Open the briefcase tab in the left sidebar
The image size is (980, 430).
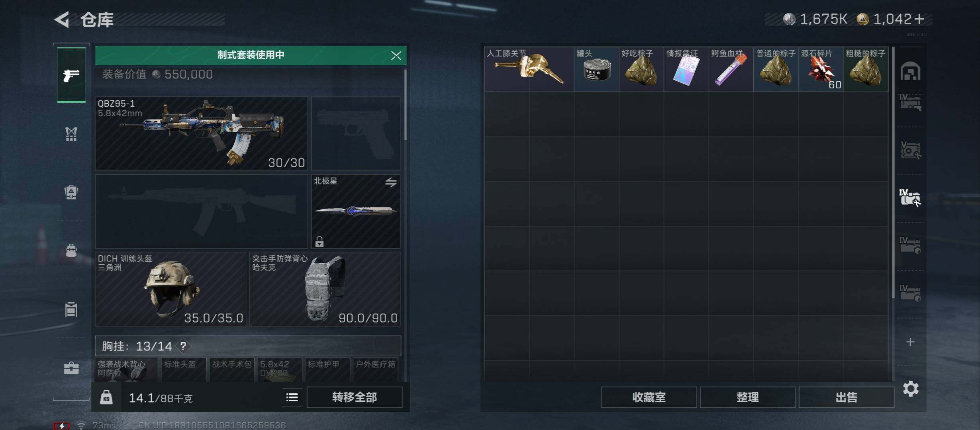click(71, 367)
